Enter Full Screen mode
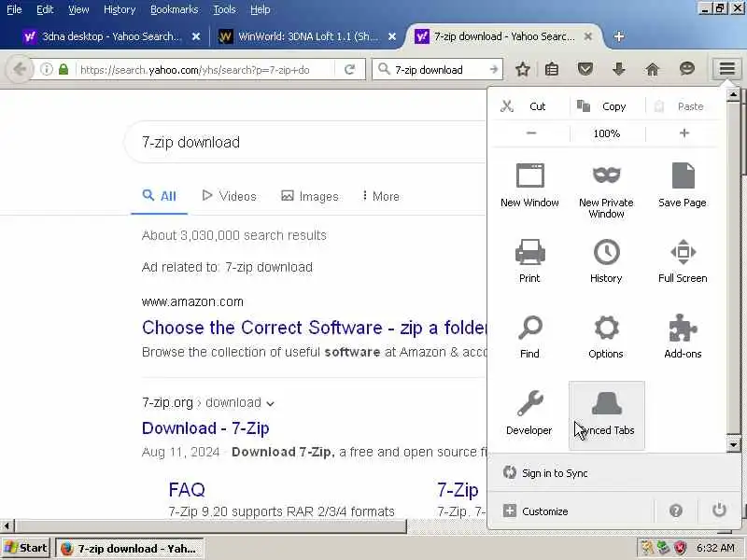 [x=683, y=261]
